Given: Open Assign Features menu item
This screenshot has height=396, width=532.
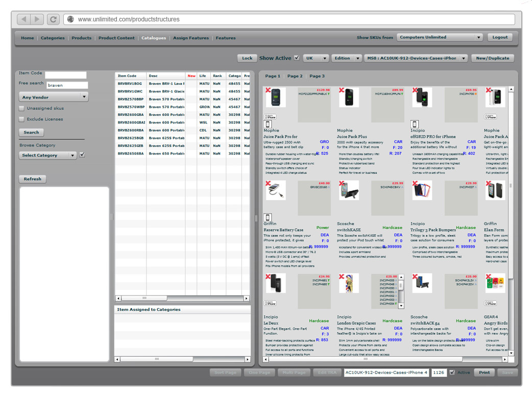Looking at the screenshot, I should 191,38.
